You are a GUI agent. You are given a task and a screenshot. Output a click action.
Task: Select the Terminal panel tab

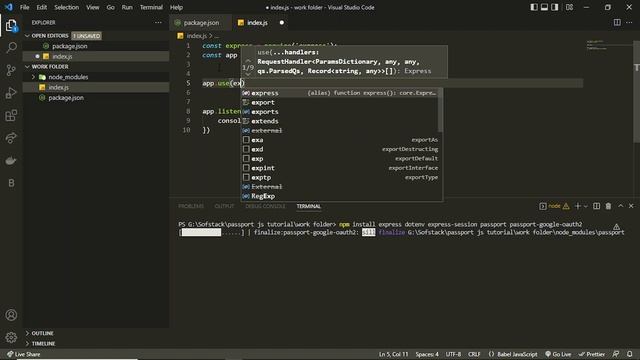(309, 206)
